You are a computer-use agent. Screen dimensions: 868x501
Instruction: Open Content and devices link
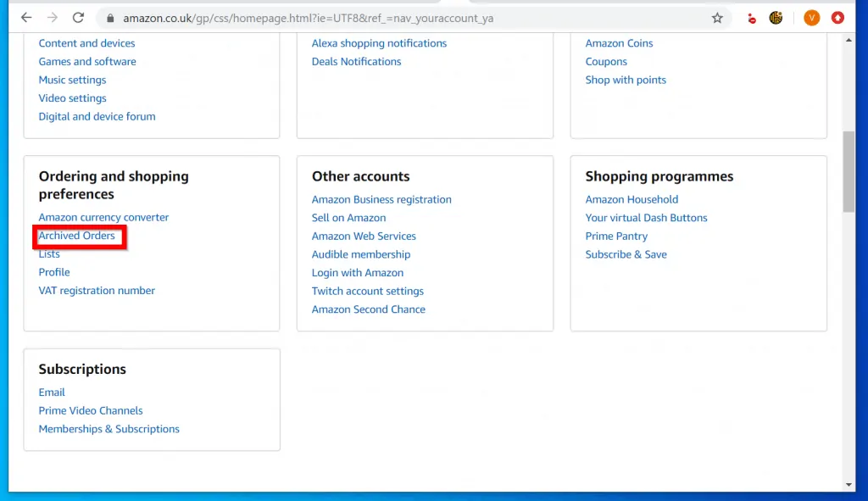click(87, 43)
